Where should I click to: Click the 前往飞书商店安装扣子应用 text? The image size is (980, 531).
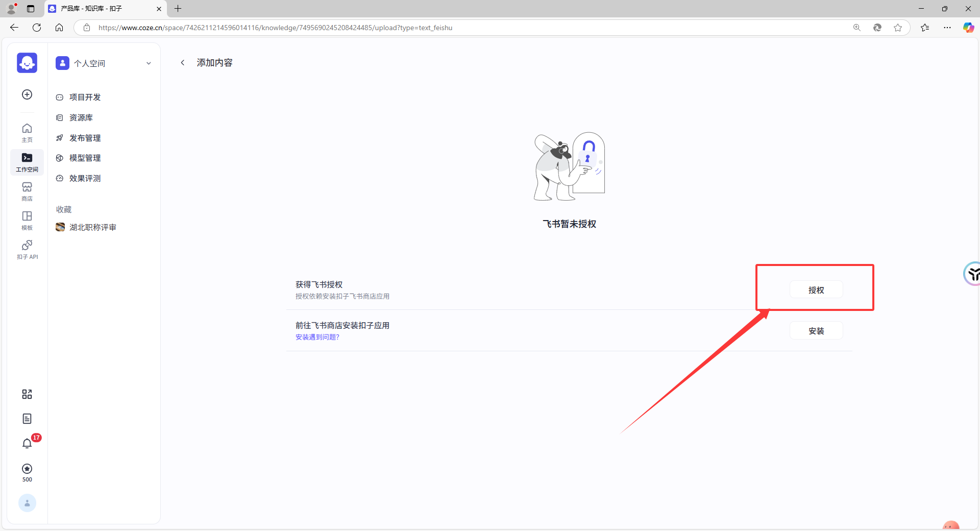[342, 325]
